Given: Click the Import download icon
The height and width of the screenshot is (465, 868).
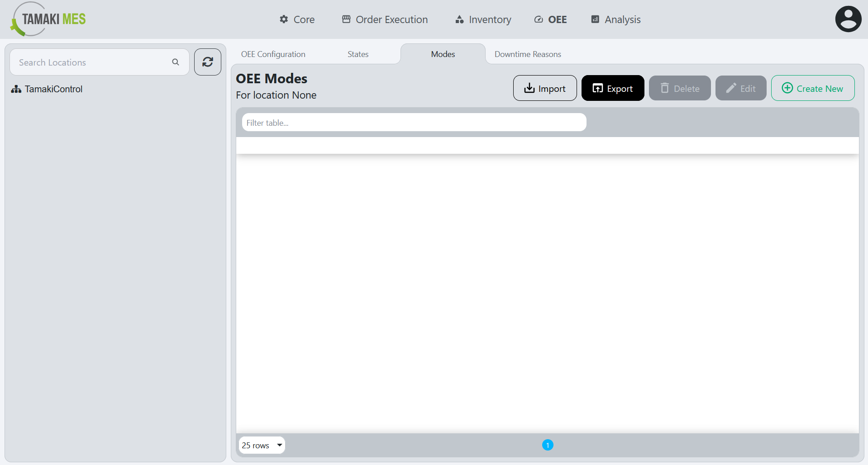Looking at the screenshot, I should [x=529, y=88].
